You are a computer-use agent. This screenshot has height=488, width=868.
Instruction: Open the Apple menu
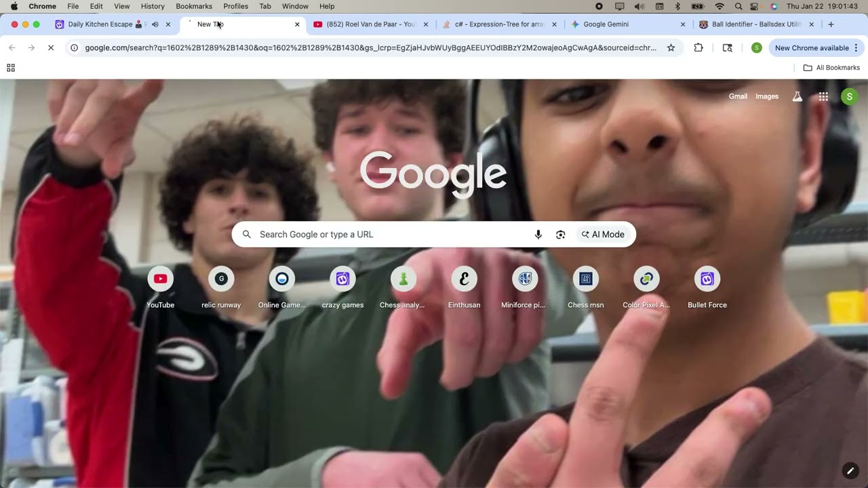tap(14, 6)
